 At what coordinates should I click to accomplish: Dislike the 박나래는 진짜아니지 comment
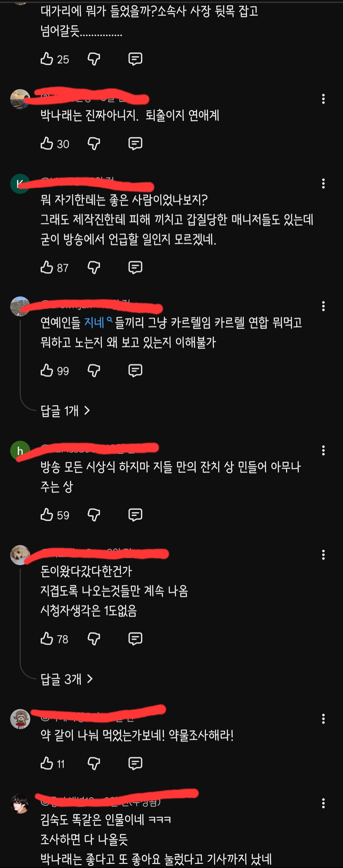click(94, 143)
